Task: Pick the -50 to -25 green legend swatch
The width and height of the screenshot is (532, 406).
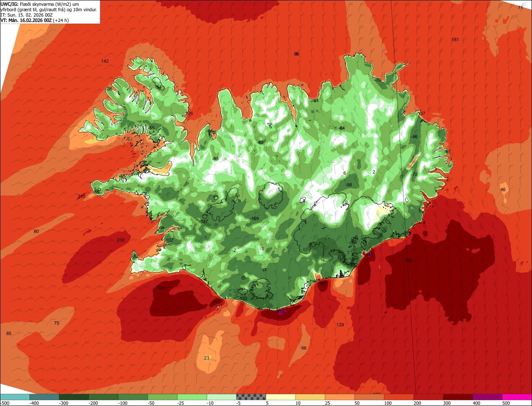Action: (x=163, y=397)
